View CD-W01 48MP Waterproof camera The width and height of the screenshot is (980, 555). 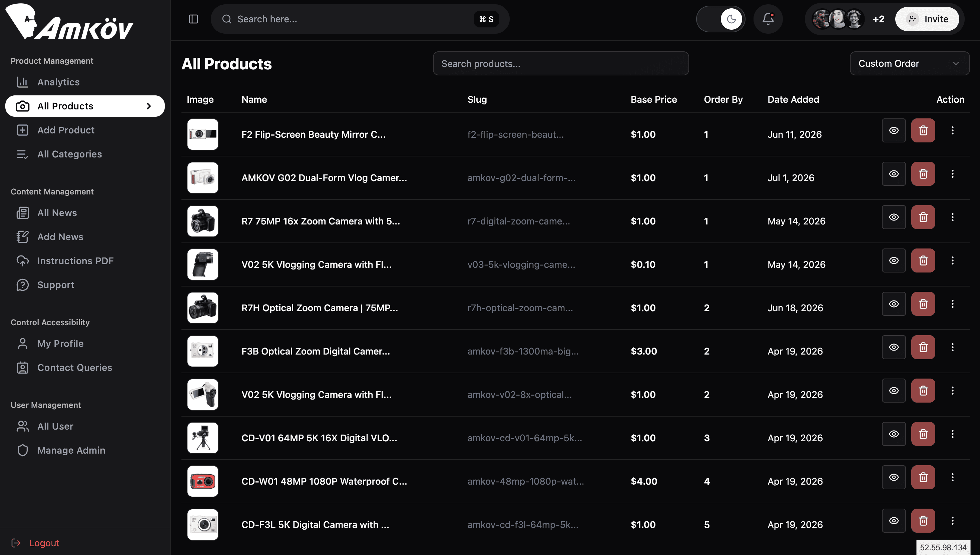pos(894,478)
